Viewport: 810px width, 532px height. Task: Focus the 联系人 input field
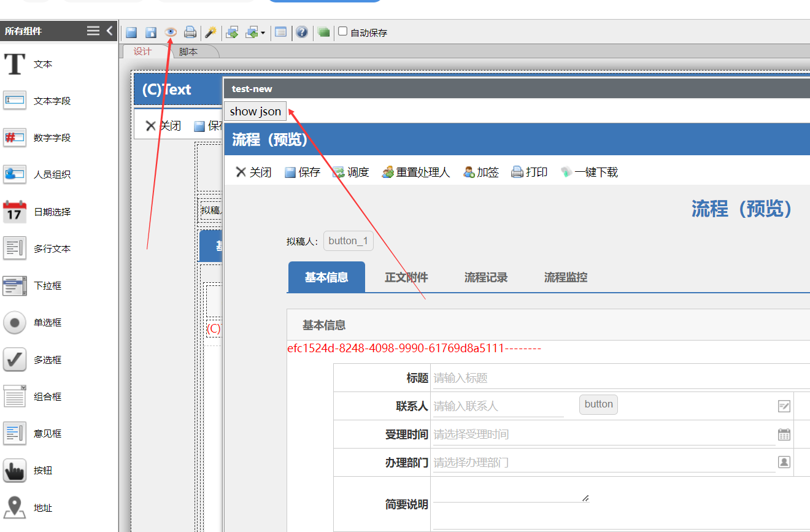click(x=498, y=406)
